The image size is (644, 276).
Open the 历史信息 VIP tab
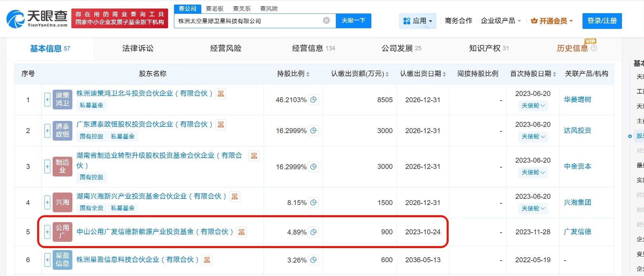point(572,48)
